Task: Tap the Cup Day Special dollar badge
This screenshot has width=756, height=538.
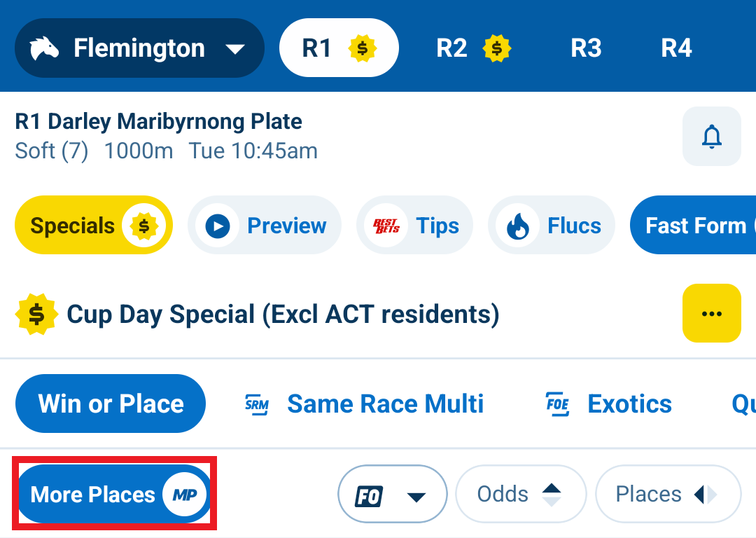Action: (x=36, y=315)
